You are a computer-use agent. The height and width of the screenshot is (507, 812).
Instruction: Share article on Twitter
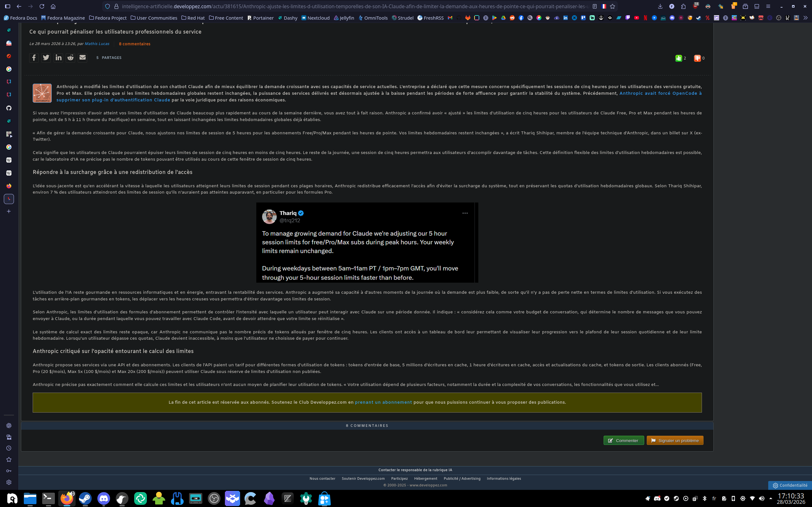46,58
